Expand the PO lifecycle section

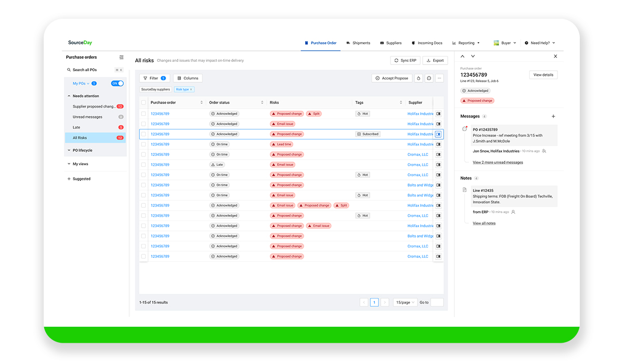tap(69, 150)
